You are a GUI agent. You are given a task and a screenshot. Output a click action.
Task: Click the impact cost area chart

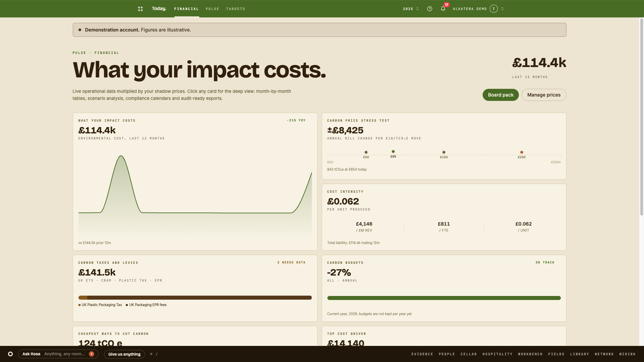tap(195, 195)
